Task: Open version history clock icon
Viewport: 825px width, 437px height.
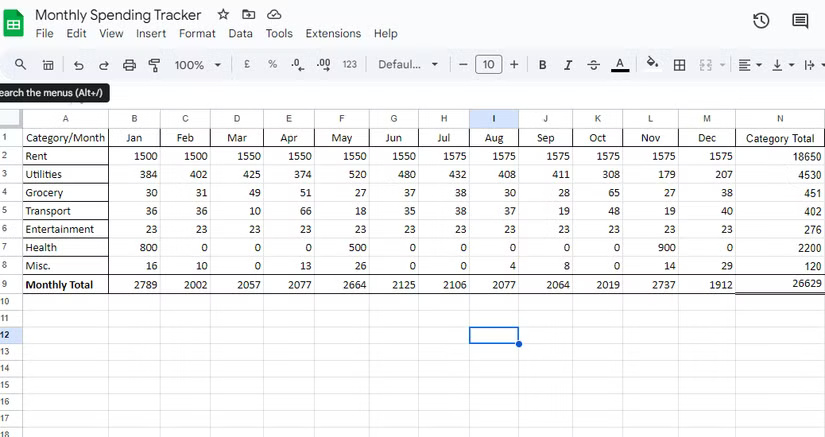Action: click(x=761, y=21)
